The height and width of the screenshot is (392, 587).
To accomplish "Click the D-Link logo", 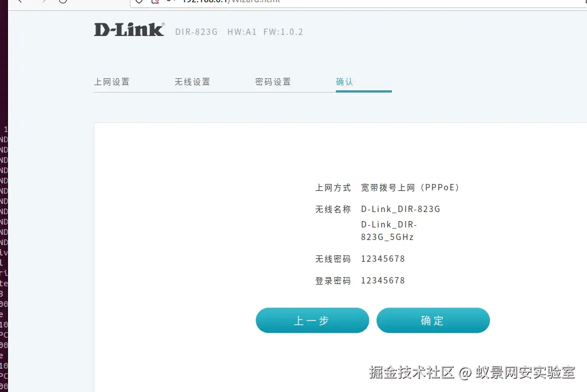I will coord(129,30).
